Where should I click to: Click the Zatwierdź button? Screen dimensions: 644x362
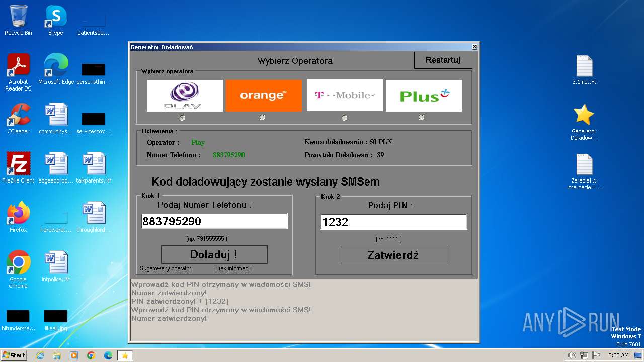pyautogui.click(x=393, y=255)
